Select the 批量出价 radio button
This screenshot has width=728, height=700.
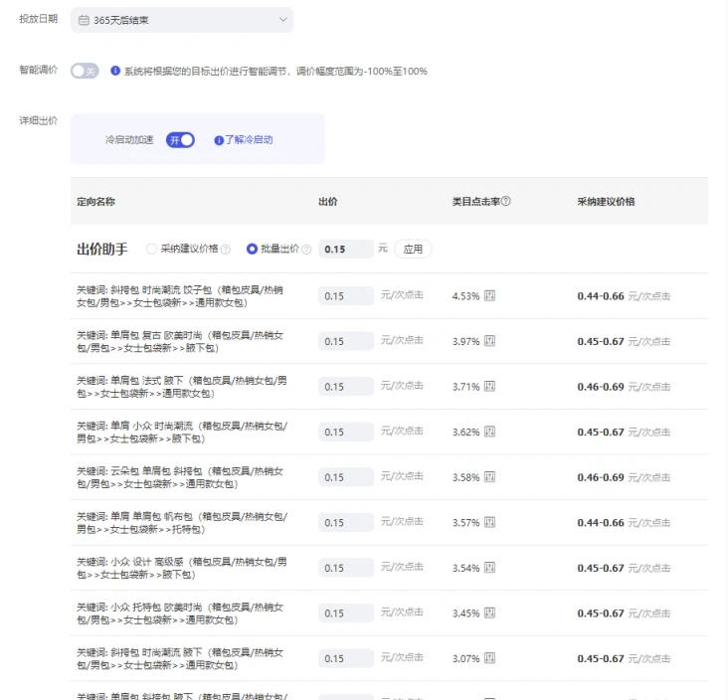(252, 250)
